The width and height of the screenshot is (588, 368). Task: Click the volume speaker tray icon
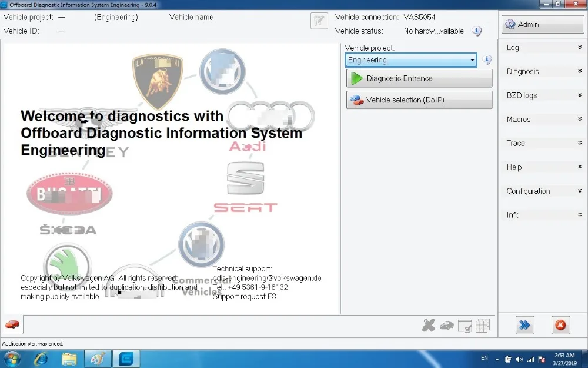click(519, 359)
